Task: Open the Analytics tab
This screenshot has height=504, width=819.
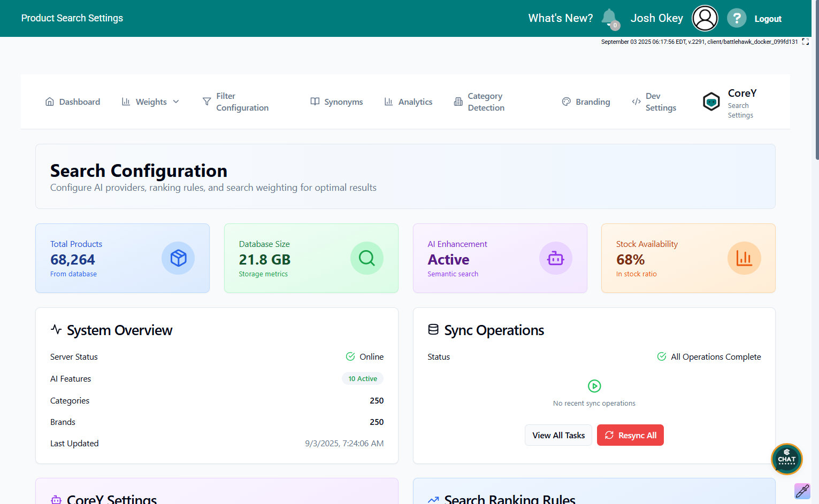Action: tap(408, 102)
